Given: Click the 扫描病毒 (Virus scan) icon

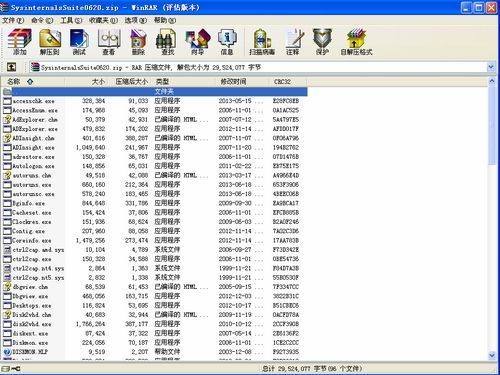Looking at the screenshot, I should (262, 42).
